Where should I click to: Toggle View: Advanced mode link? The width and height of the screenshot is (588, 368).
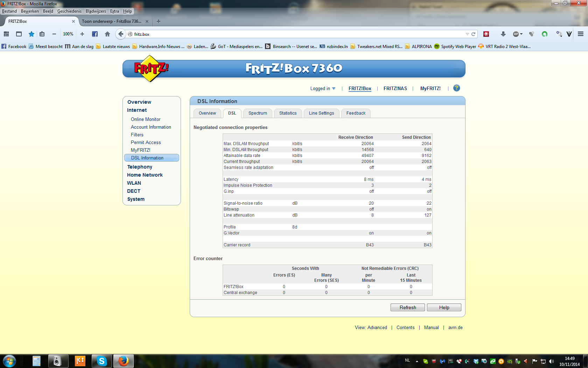tap(371, 328)
